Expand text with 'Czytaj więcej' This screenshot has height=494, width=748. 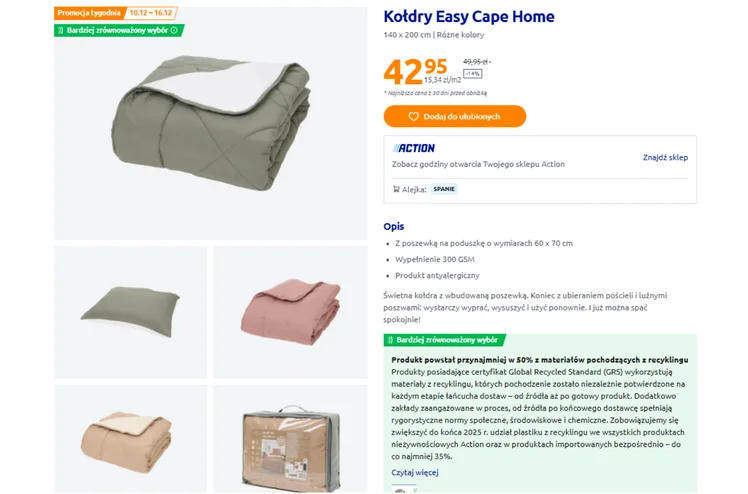[414, 472]
